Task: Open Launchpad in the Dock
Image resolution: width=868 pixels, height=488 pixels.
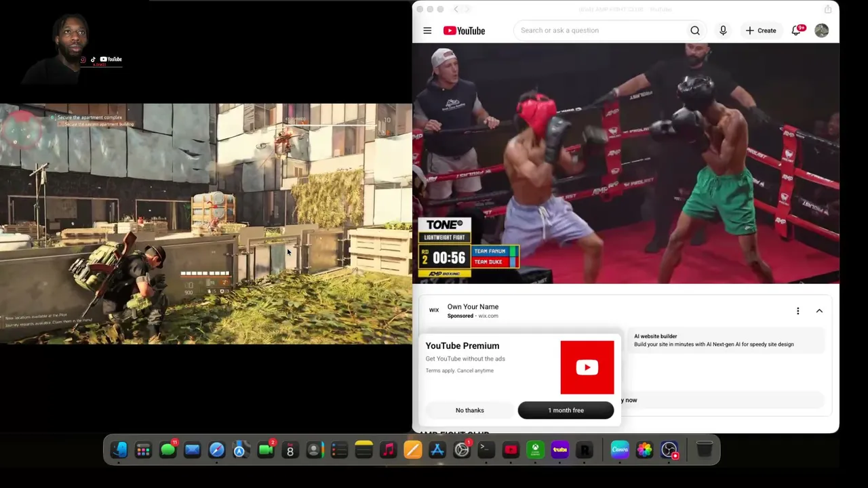Action: (x=143, y=449)
